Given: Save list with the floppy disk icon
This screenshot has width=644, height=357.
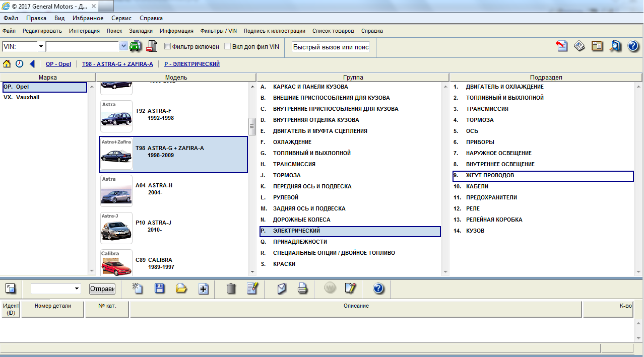Looking at the screenshot, I should pyautogui.click(x=159, y=289).
